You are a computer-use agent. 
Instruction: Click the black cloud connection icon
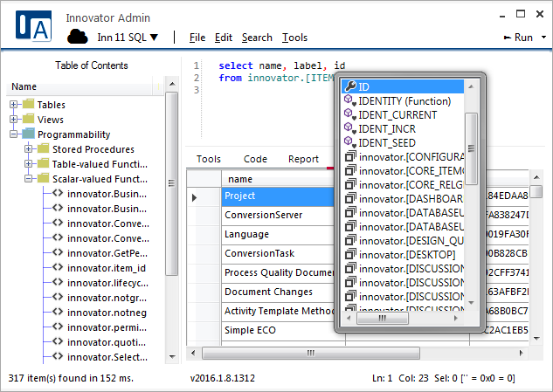tap(77, 37)
